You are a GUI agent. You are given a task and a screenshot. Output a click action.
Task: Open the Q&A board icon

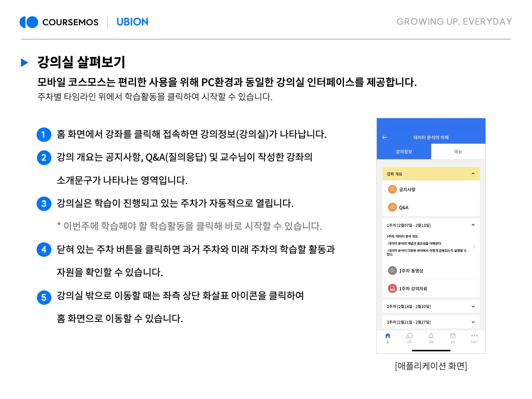click(392, 207)
